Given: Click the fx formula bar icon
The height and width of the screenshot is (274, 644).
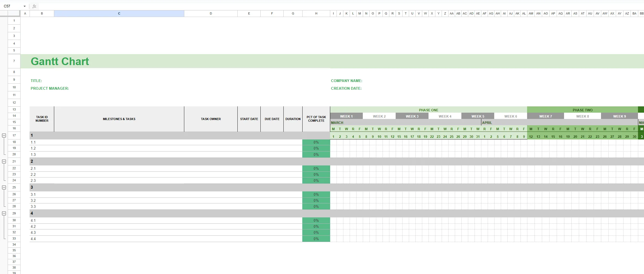Looking at the screenshot, I should coord(34,6).
